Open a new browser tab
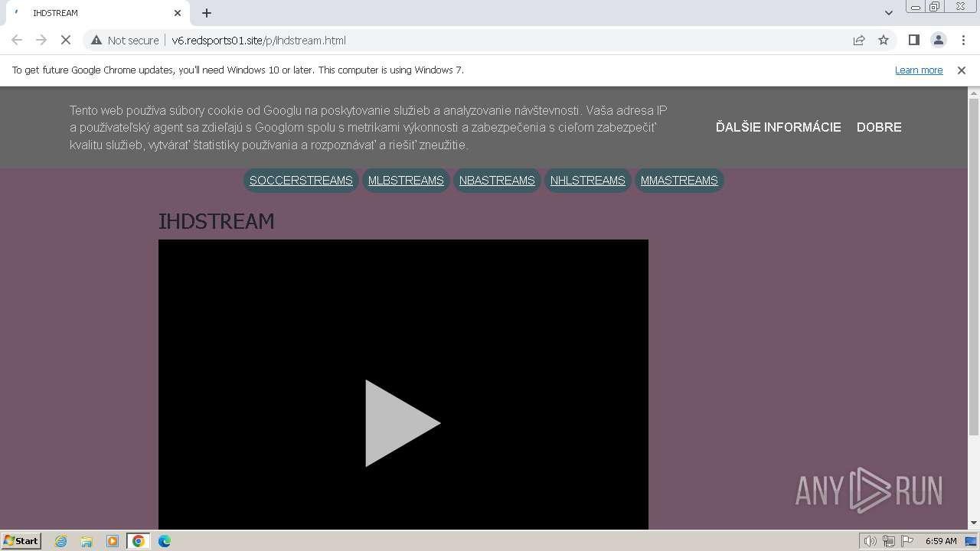The height and width of the screenshot is (551, 980). pyautogui.click(x=207, y=13)
